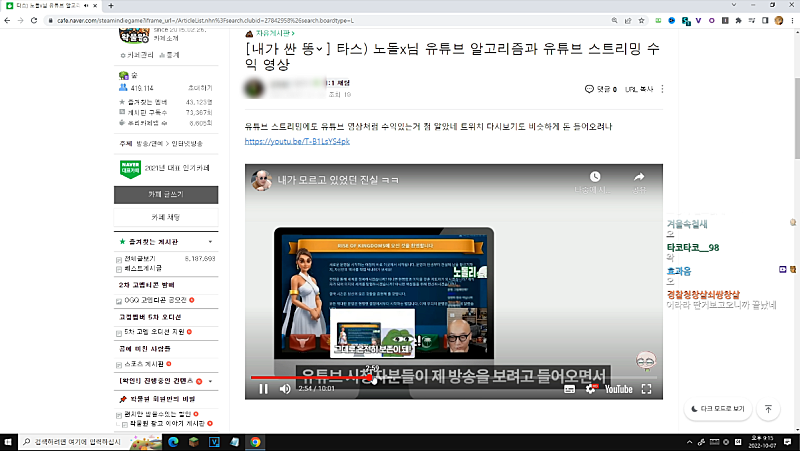Click the browser forward arrow
Screen dimensions: 800x451
point(20,20)
